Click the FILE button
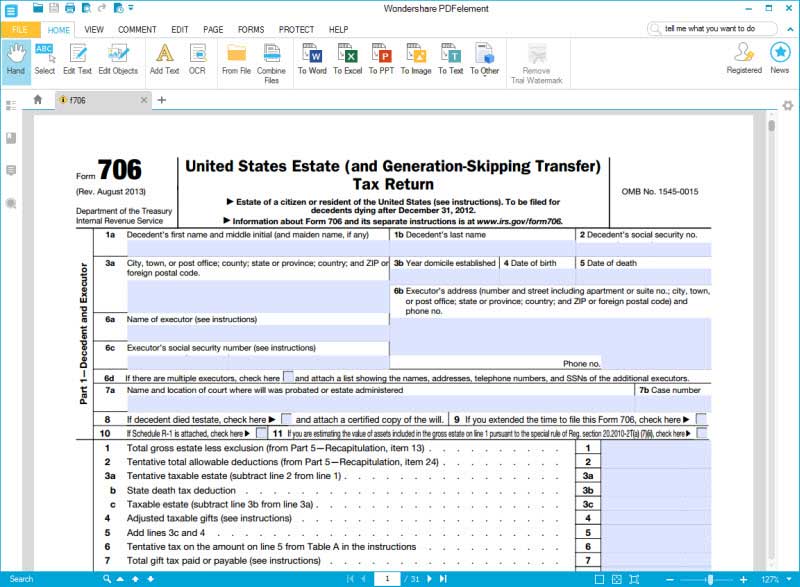 pyautogui.click(x=19, y=30)
